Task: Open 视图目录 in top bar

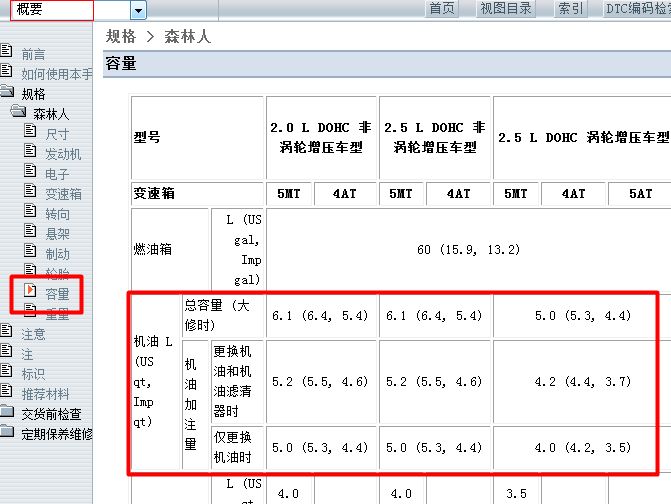Action: pyautogui.click(x=506, y=8)
